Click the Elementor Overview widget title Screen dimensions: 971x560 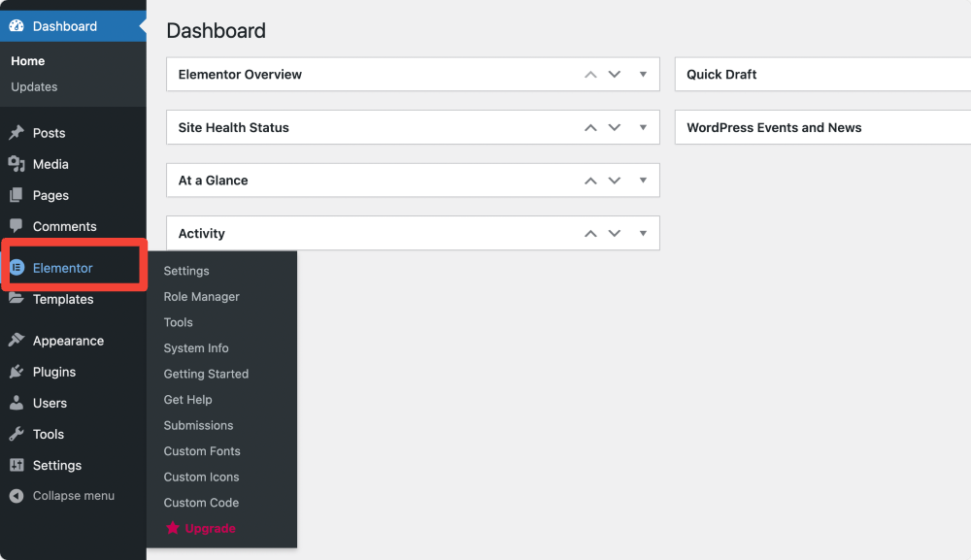(240, 75)
